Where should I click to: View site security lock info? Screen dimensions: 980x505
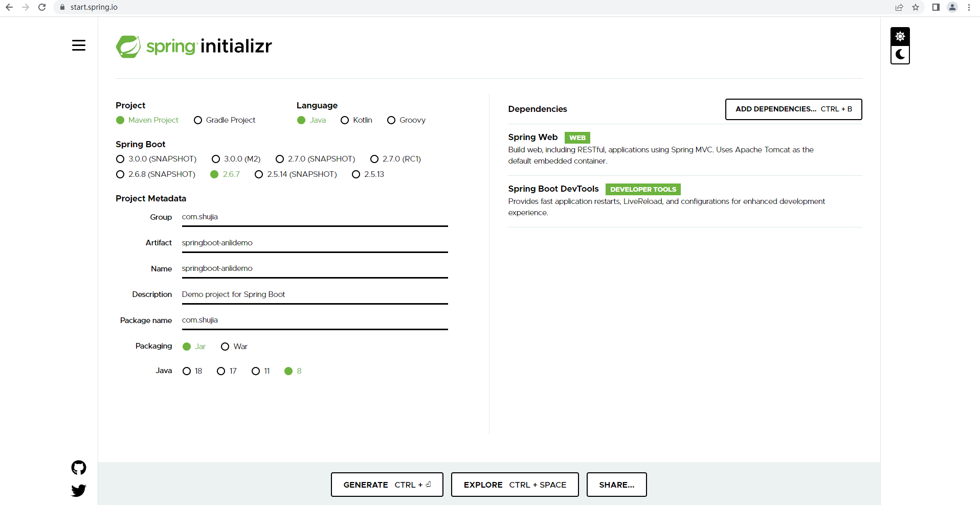pos(62,7)
